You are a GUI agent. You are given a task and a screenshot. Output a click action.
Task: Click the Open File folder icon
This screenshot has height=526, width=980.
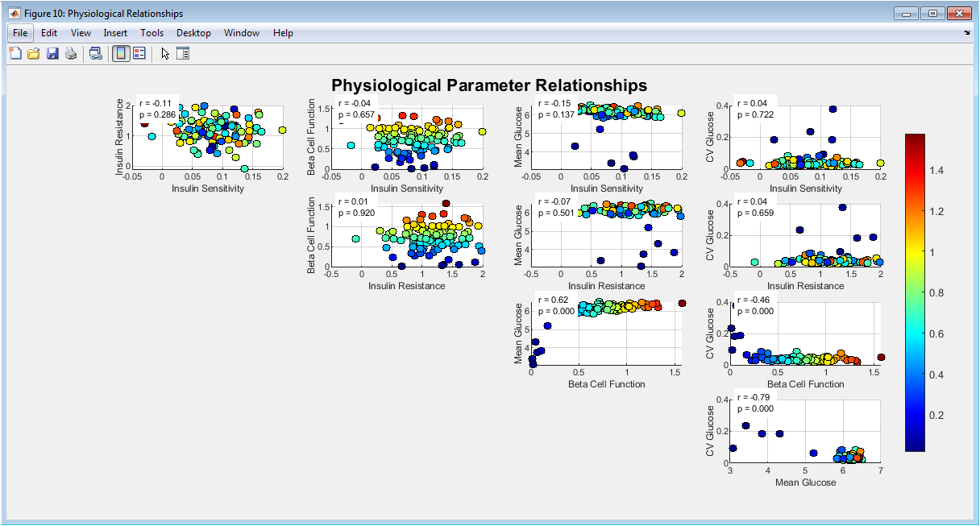point(34,54)
